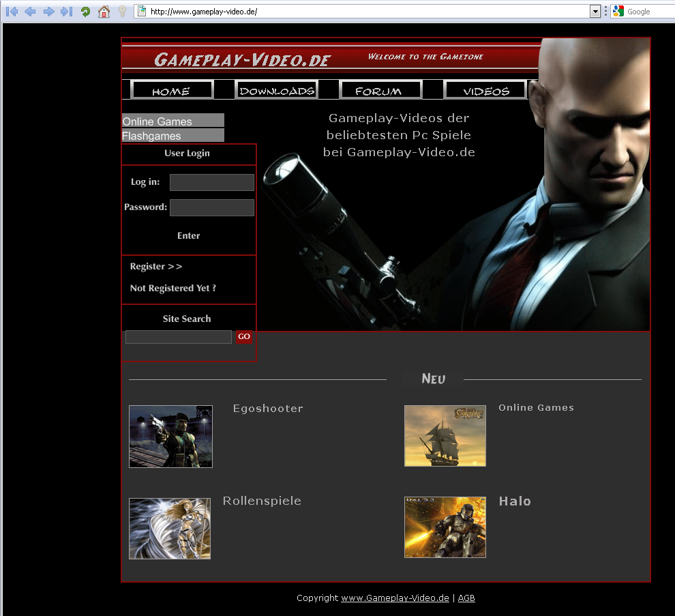Viewport: 675px width, 616px height.
Task: Click the Online Games title under Neu
Action: coord(536,407)
